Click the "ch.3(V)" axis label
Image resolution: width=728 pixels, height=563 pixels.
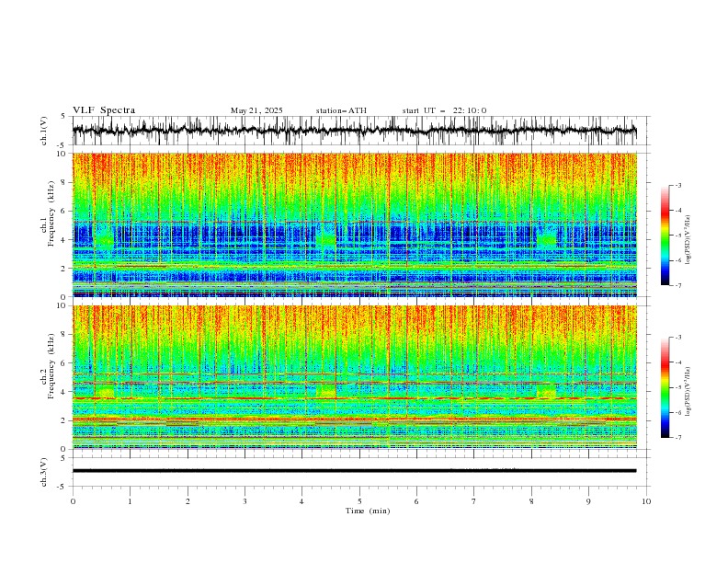44,472
